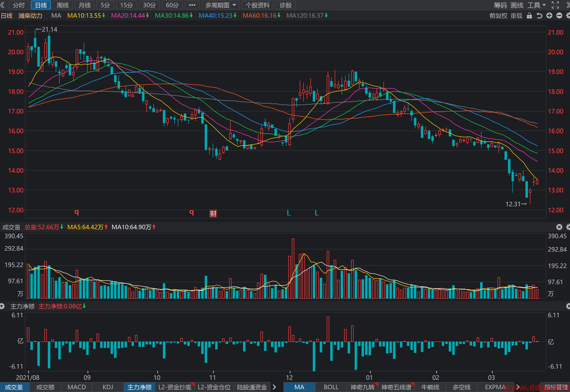Select MACD sub-indicator tab

tap(77, 387)
